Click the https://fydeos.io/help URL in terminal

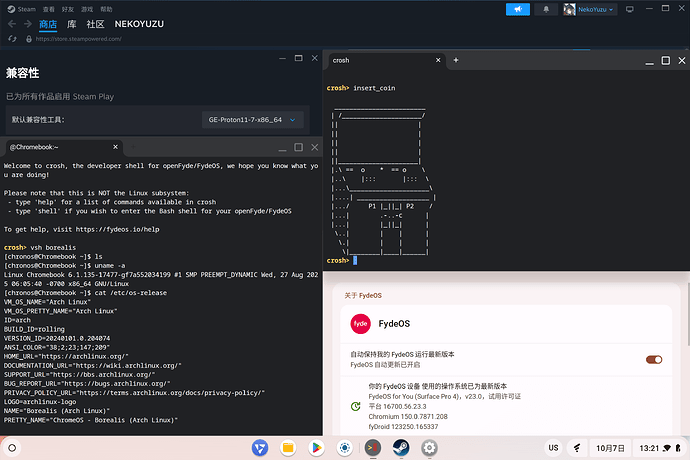(x=117, y=229)
